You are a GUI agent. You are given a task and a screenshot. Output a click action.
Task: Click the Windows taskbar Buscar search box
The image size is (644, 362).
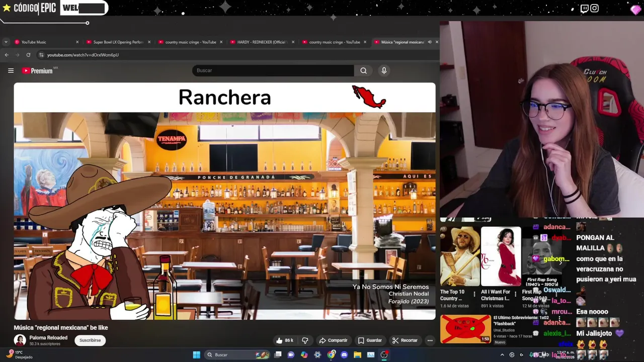tap(236, 355)
